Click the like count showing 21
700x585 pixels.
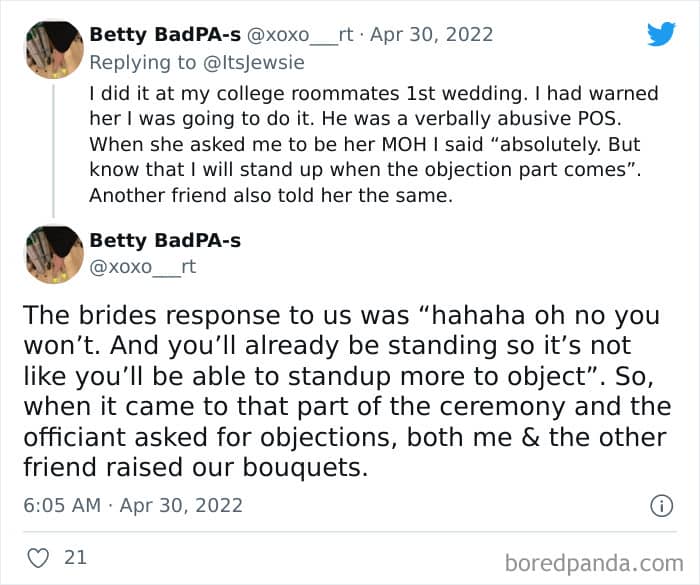click(x=75, y=557)
